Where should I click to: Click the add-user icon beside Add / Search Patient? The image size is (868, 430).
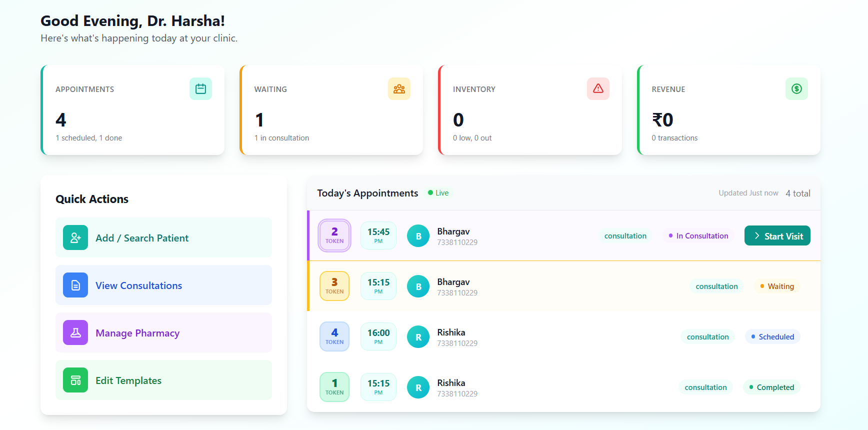coord(75,238)
